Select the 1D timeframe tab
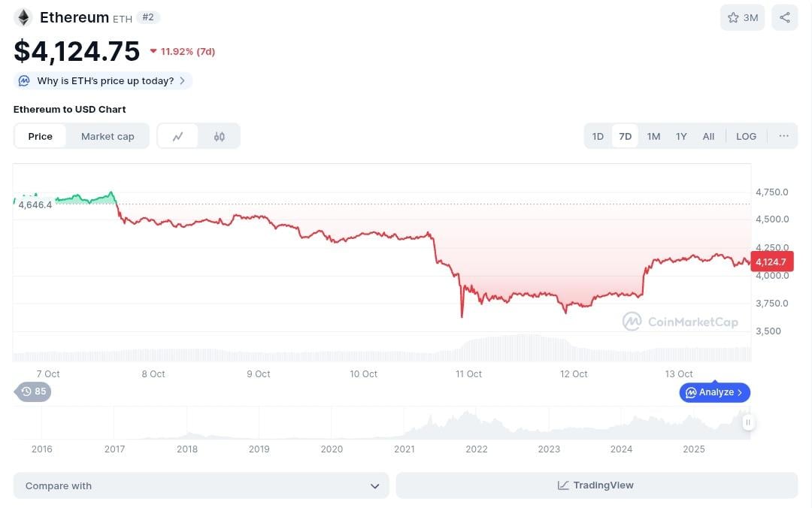 (x=598, y=136)
